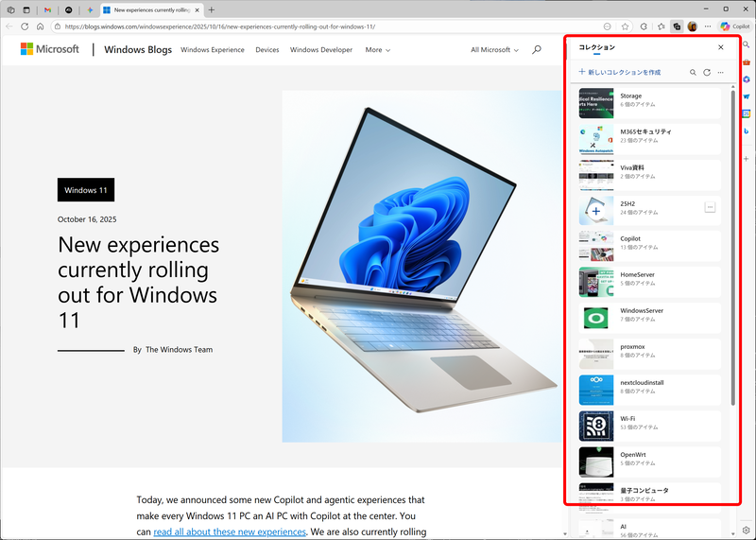
Task: Open the Copilot button in toolbar
Action: (735, 26)
